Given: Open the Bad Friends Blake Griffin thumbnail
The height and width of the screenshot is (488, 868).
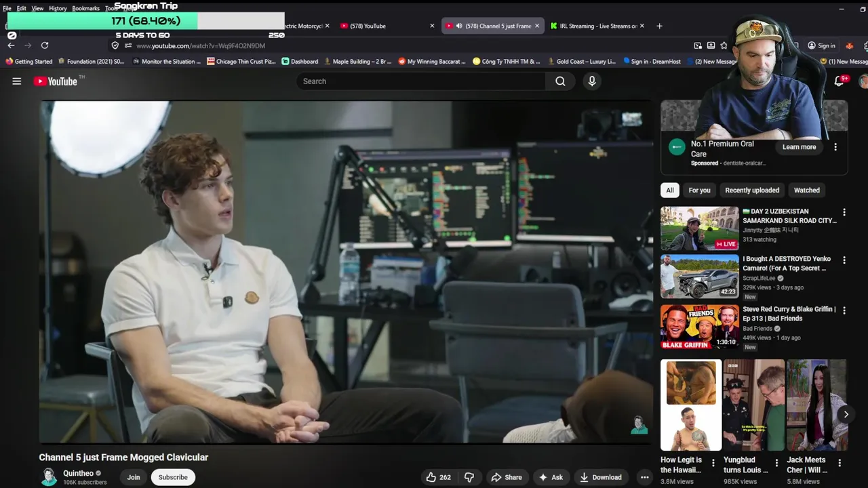Looking at the screenshot, I should pos(700,327).
